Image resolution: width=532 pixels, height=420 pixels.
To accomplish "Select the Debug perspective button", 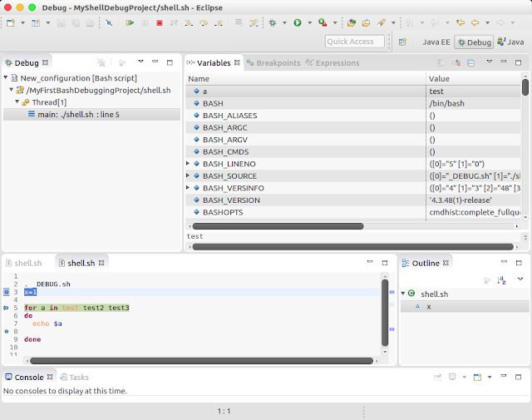I will [x=474, y=42].
